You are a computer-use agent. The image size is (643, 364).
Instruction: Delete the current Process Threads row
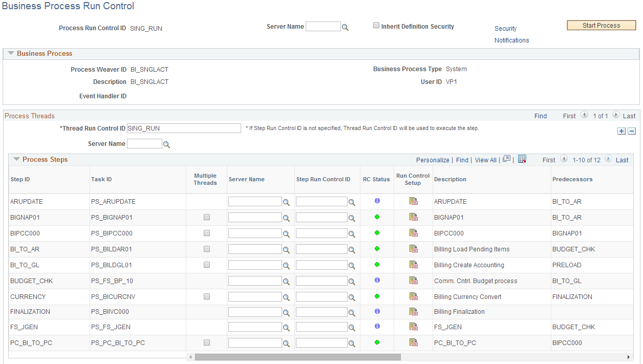631,131
